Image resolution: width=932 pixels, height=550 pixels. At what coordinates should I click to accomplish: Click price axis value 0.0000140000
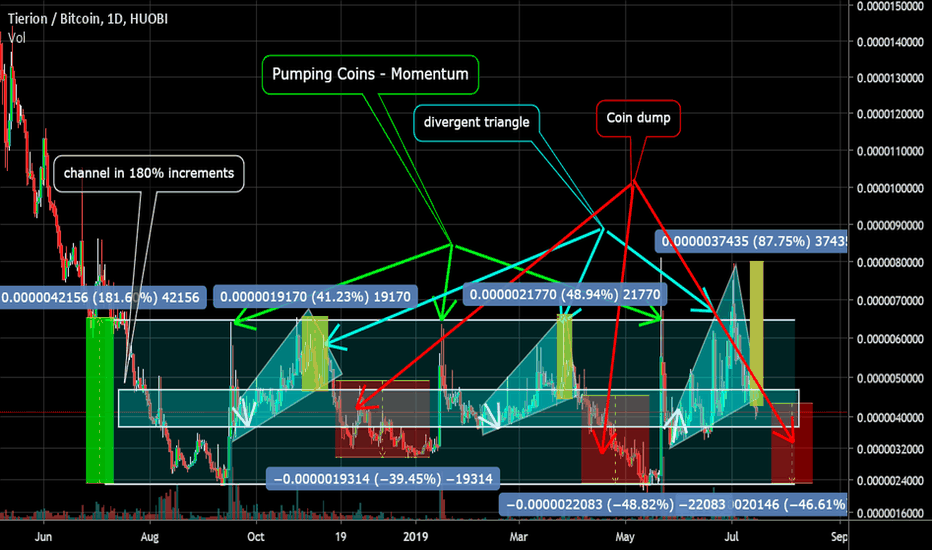coord(890,42)
